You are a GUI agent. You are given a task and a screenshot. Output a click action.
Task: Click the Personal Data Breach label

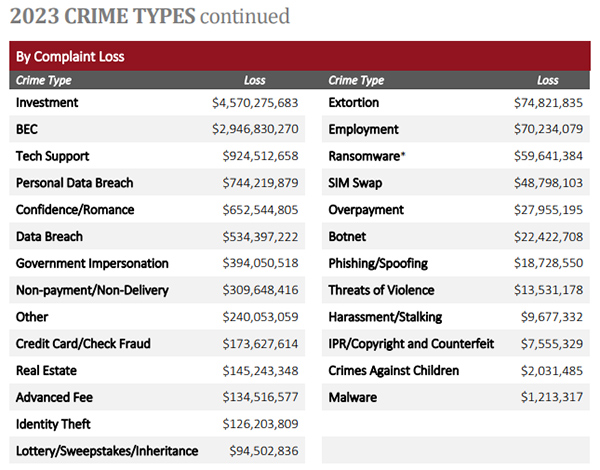[x=75, y=183]
